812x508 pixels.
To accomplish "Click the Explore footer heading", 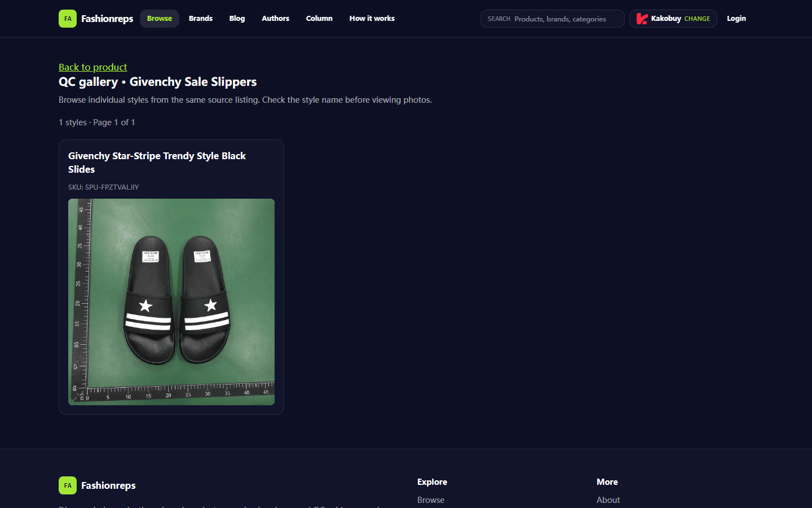I will point(432,482).
